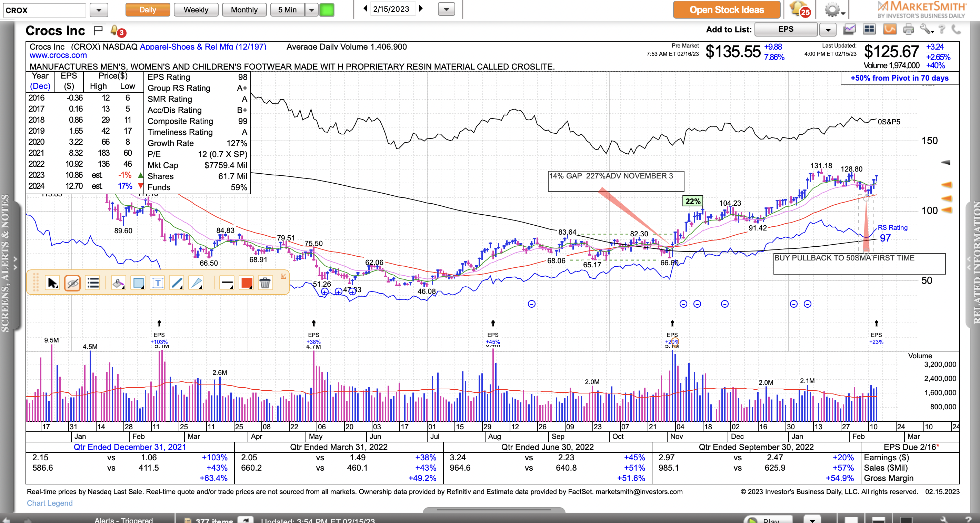980x523 pixels.
Task: Open the wrench tools menu
Action: point(927,29)
